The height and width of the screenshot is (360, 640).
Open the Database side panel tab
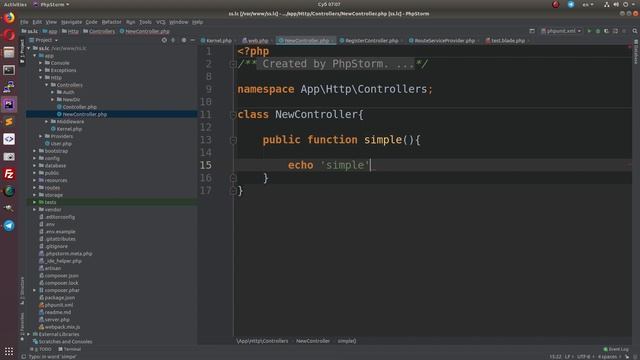pyautogui.click(x=636, y=51)
